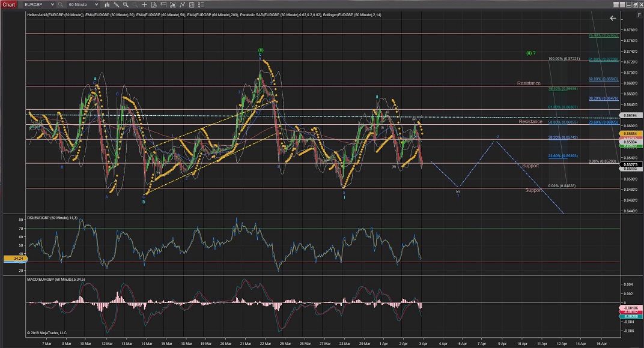
Task: Select the Chart tab
Action: [8, 5]
